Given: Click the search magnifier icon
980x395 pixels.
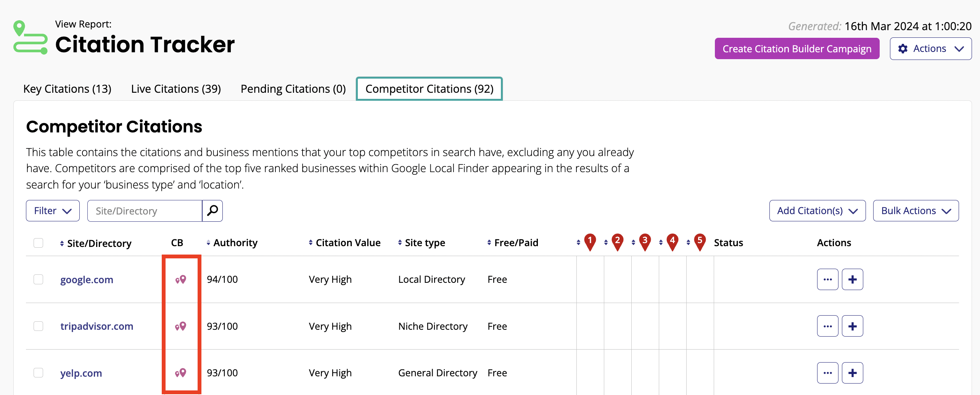Looking at the screenshot, I should 212,210.
